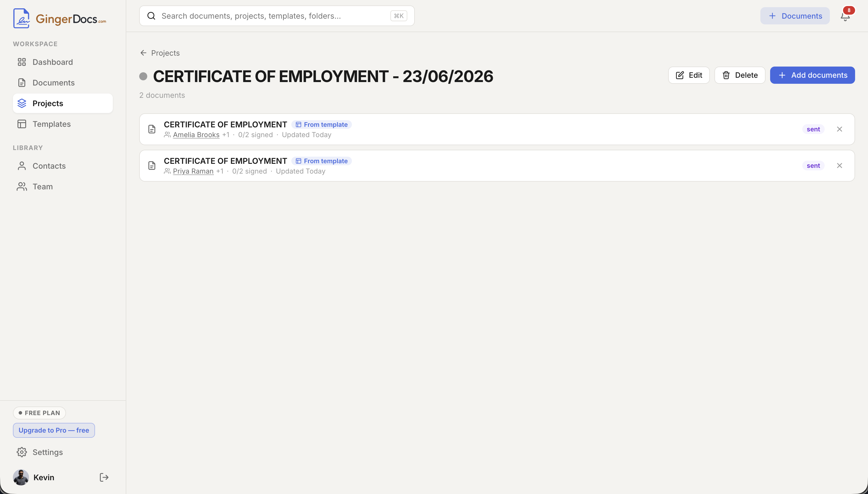Click document icon in Amelia Brooks row

click(x=152, y=129)
